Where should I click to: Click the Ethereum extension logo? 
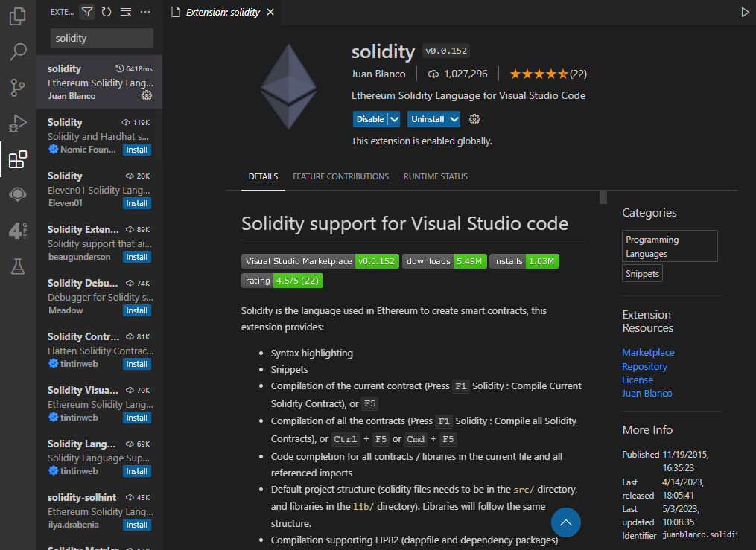[288, 86]
